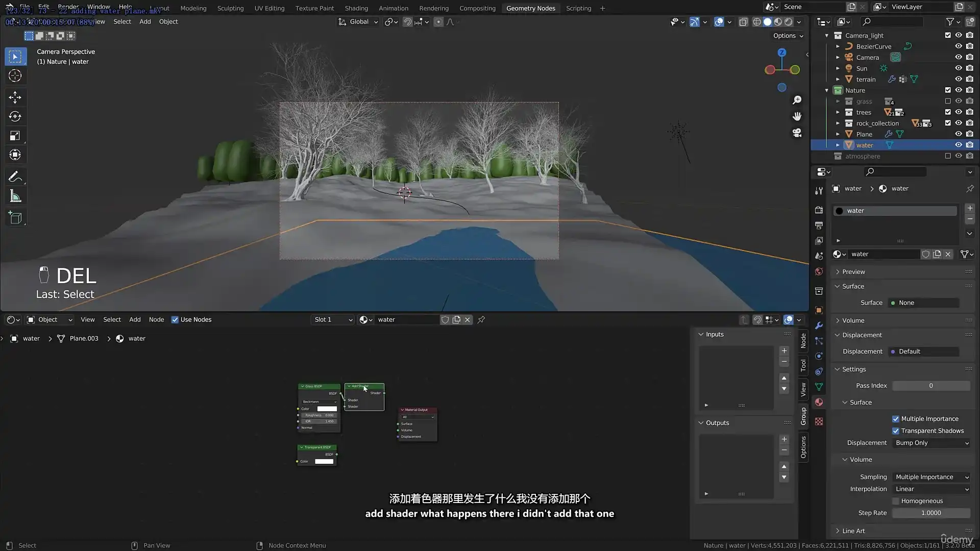This screenshot has width=980, height=551.
Task: Open the Slot 1 dropdown in the shader header
Action: point(332,319)
